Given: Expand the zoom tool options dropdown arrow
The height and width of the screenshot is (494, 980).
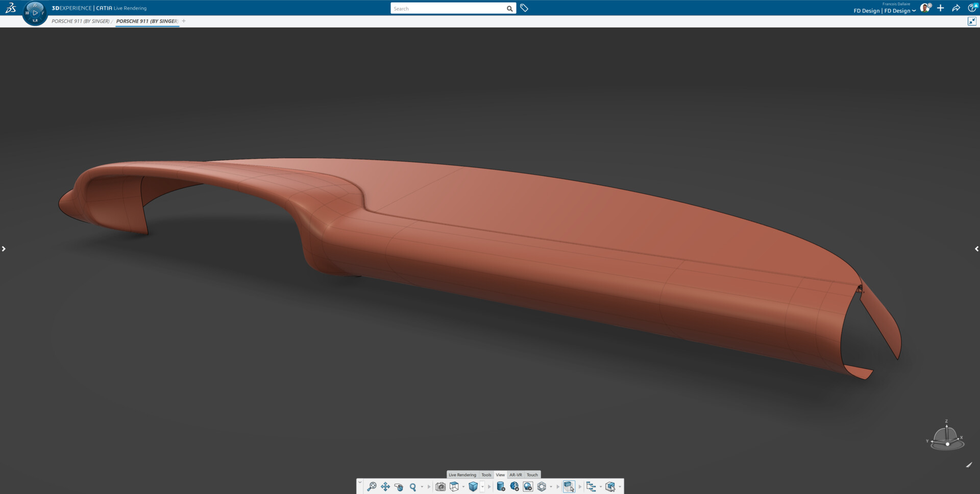Looking at the screenshot, I should 422,487.
